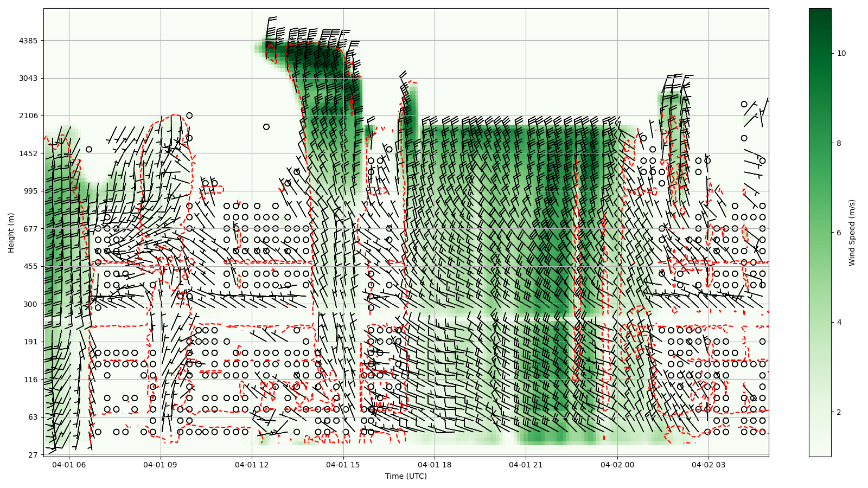Click the 27 height tick label

[x=32, y=455]
